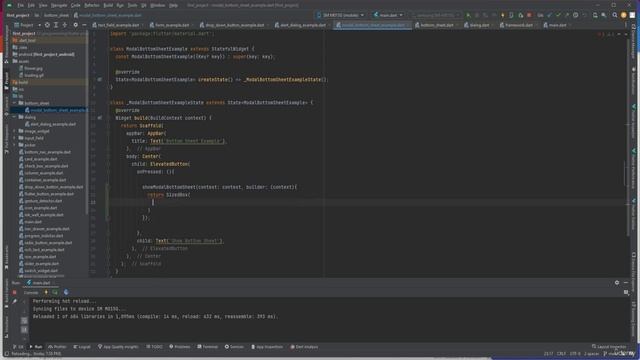Viewport: 640px width, 360px height.
Task: Click the Select Opened File target icon
Action: point(47,25)
